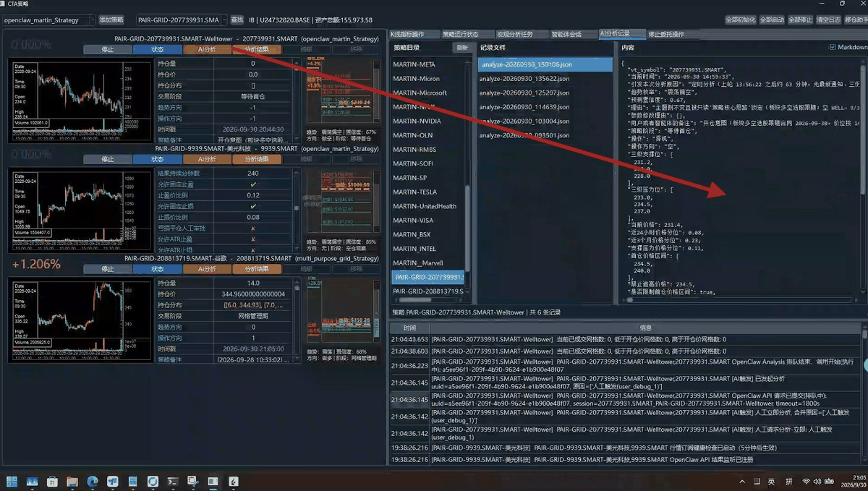The height and width of the screenshot is (491, 868).
Task: Click the 全部停止 button
Action: pos(800,20)
